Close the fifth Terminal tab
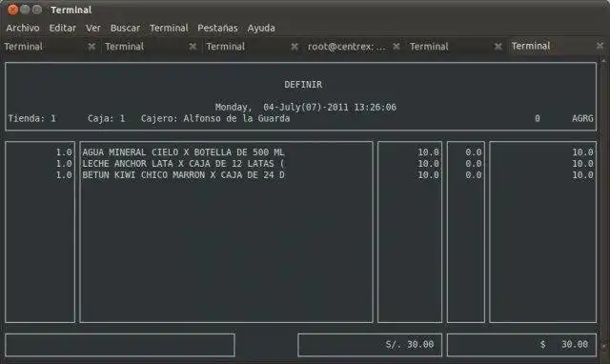Viewport: 610px width, 364px height. tap(498, 47)
